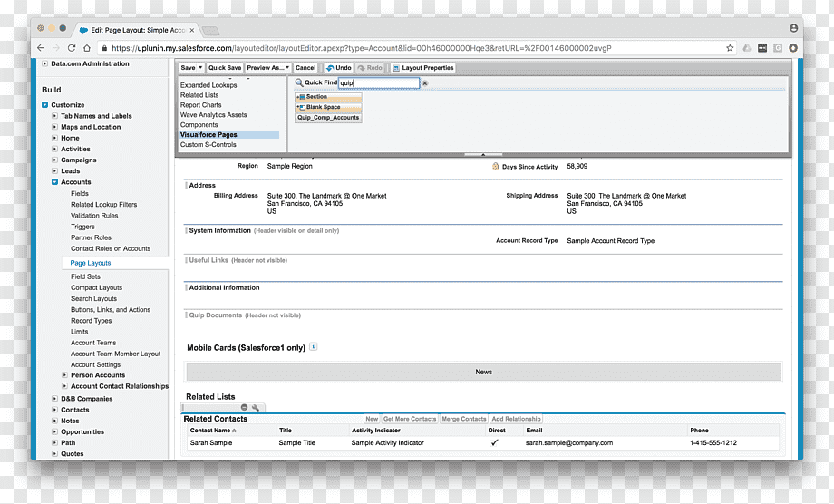The width and height of the screenshot is (834, 504).
Task: Select Components palette category
Action: click(199, 124)
